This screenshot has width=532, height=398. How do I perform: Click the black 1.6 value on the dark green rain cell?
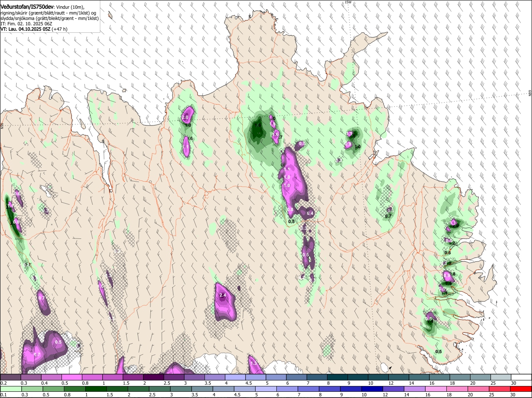click(258, 125)
